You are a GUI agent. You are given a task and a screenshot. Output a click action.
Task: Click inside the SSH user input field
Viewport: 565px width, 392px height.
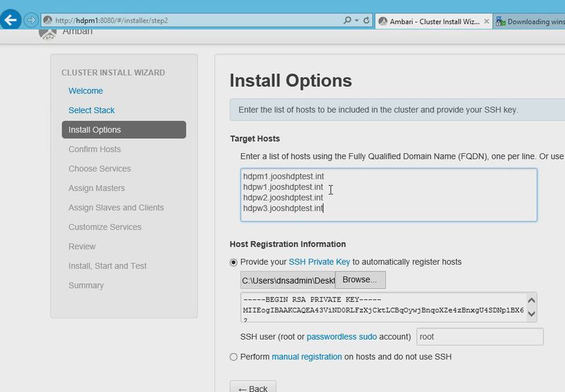click(x=480, y=337)
